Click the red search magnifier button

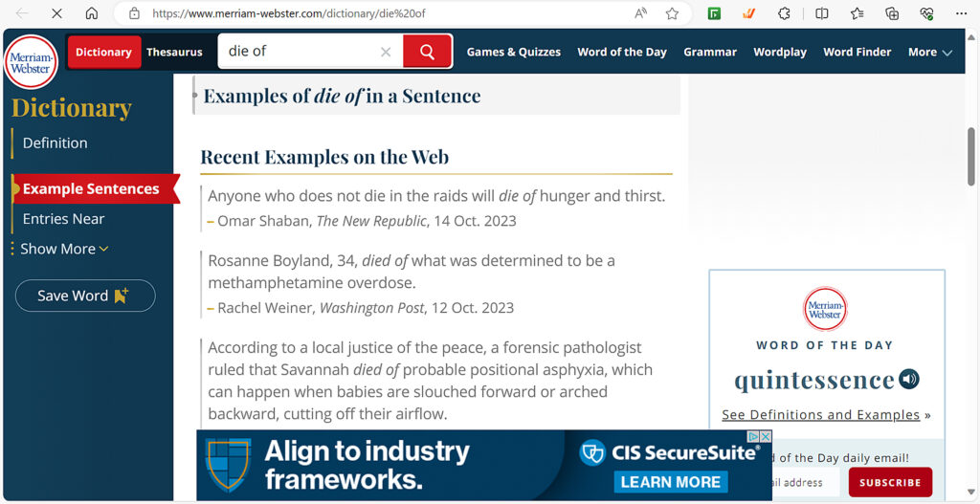click(428, 52)
